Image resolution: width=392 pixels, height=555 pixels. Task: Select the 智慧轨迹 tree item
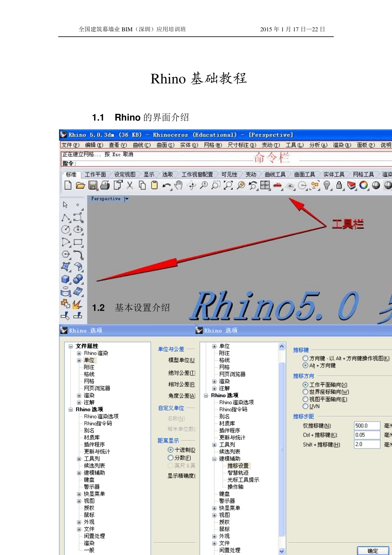pos(238,473)
